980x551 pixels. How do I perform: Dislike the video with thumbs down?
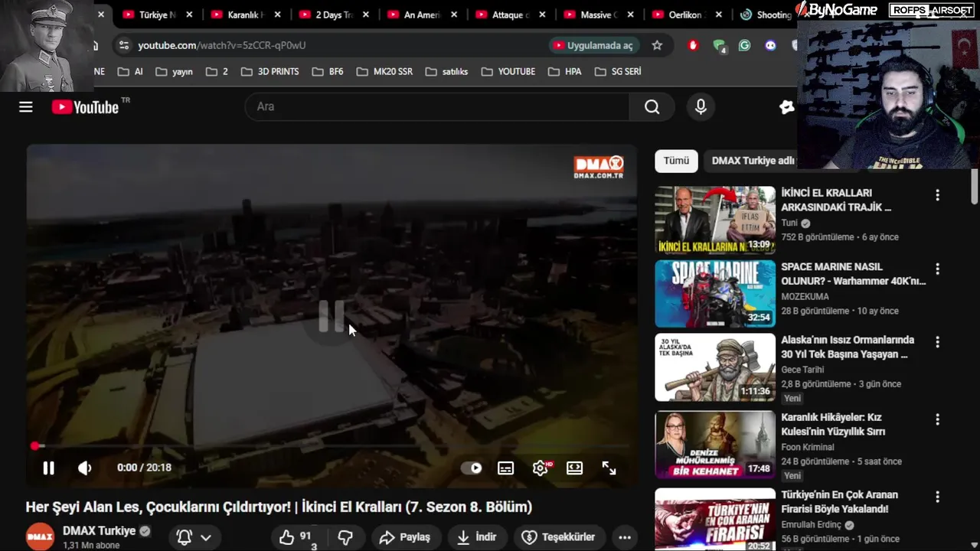345,537
